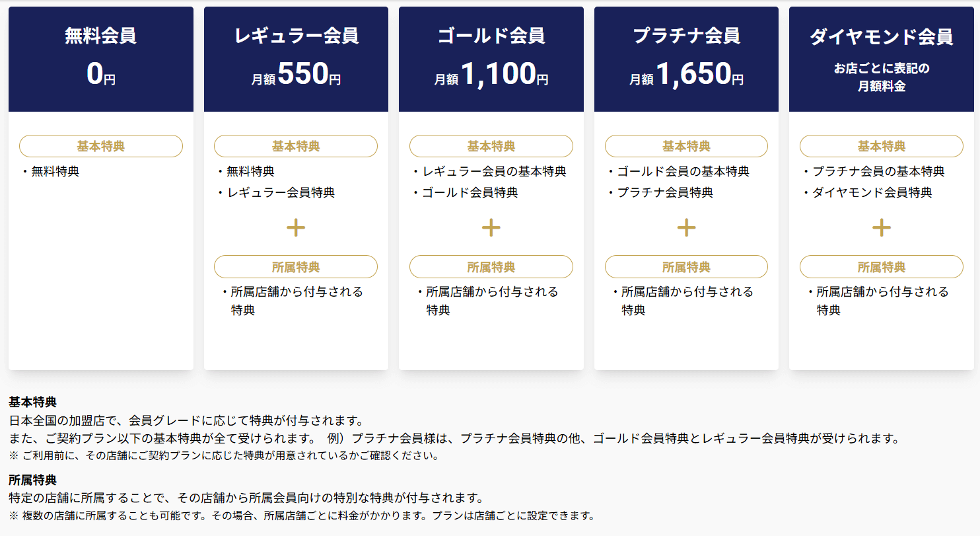Click the plus icon in レギュラー会員 card
The width and height of the screenshot is (980, 536).
point(296,228)
